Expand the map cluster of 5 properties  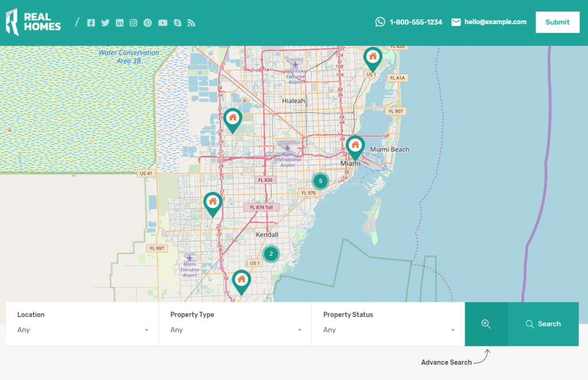(320, 181)
